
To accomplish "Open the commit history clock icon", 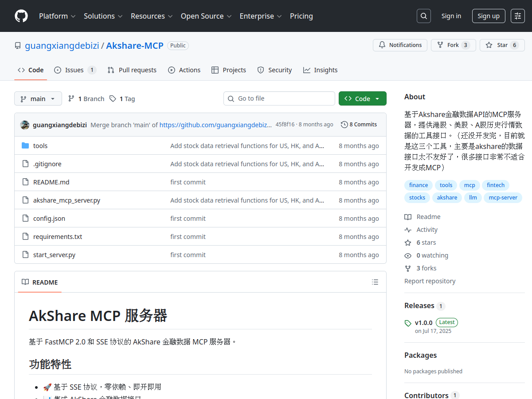I will click(344, 124).
